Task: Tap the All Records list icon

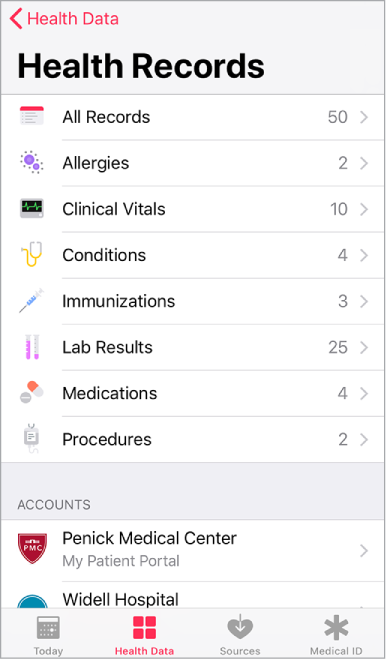Action: tap(32, 116)
